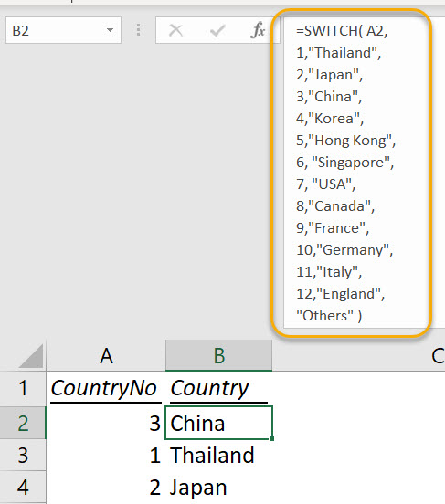Click the 11,"Italy" formula line

click(329, 272)
